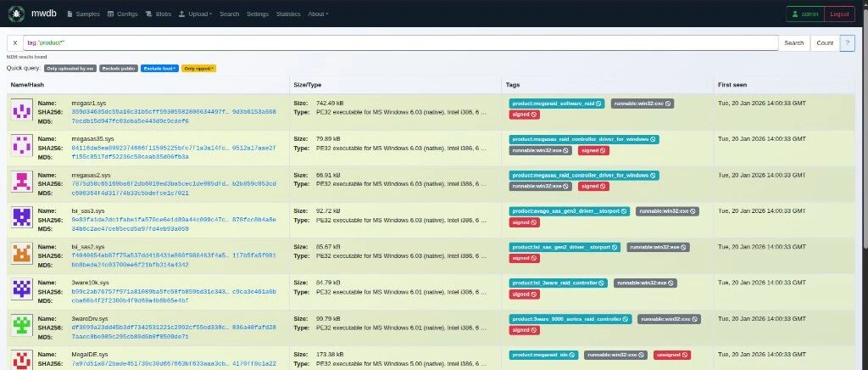Click ban icon on the unsigned tag
The height and width of the screenshot is (370, 868).
click(684, 355)
